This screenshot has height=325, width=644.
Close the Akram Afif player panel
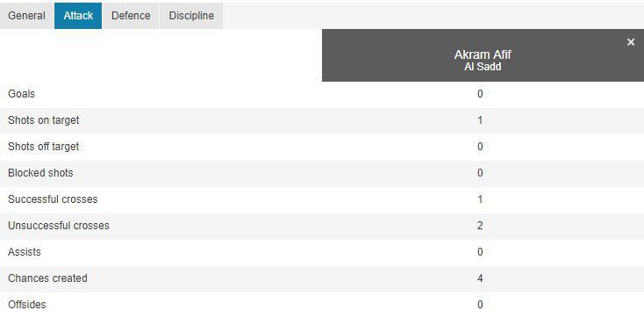[x=631, y=42]
